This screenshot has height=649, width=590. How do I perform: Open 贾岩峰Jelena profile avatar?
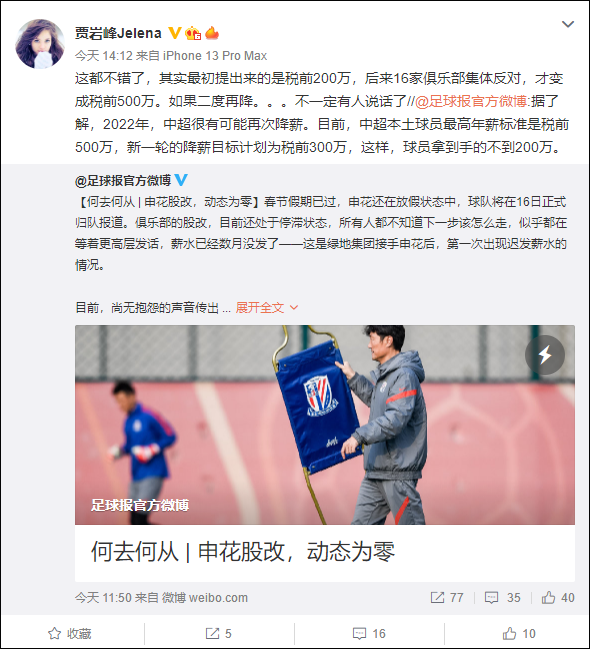tap(40, 43)
